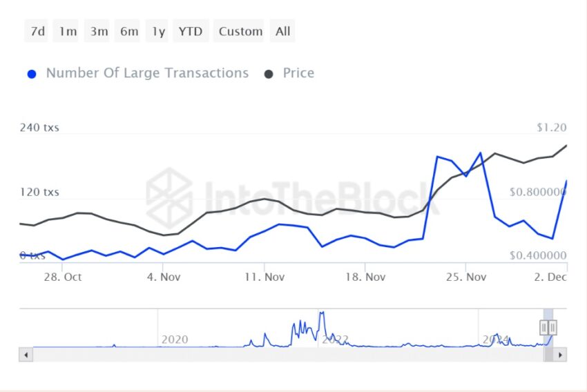The height and width of the screenshot is (392, 587).
Task: Switch to the 3m range
Action: 97,31
